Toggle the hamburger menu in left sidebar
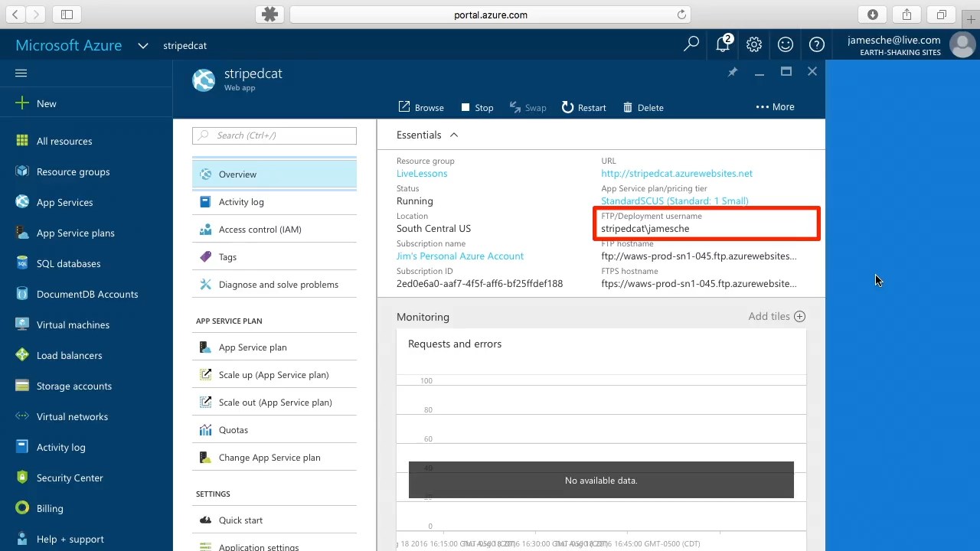 [21, 73]
